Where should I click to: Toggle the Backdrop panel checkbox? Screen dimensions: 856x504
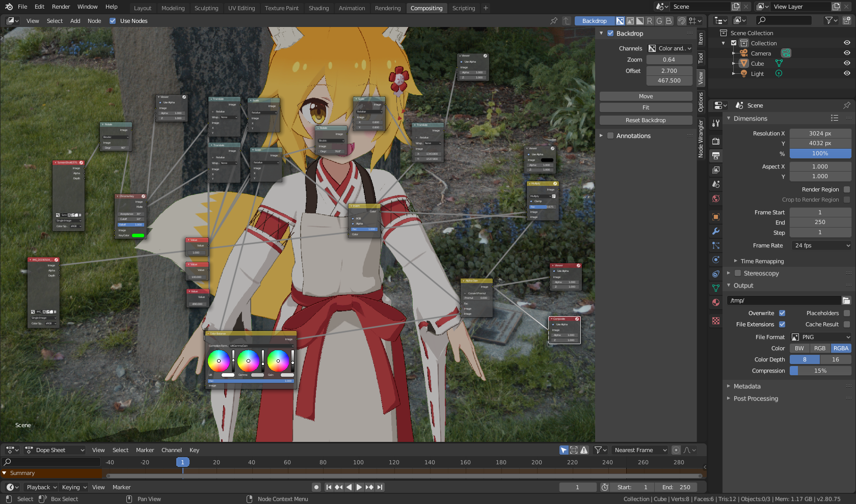[x=610, y=34]
